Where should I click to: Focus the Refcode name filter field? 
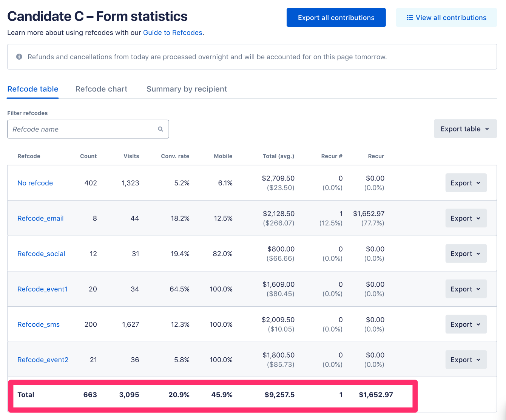click(83, 129)
